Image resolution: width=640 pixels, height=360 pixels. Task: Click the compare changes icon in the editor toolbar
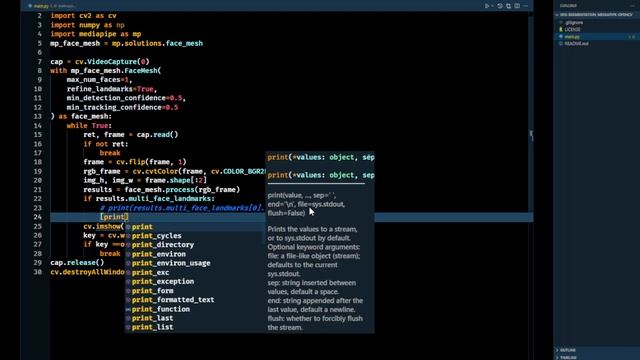(509, 6)
